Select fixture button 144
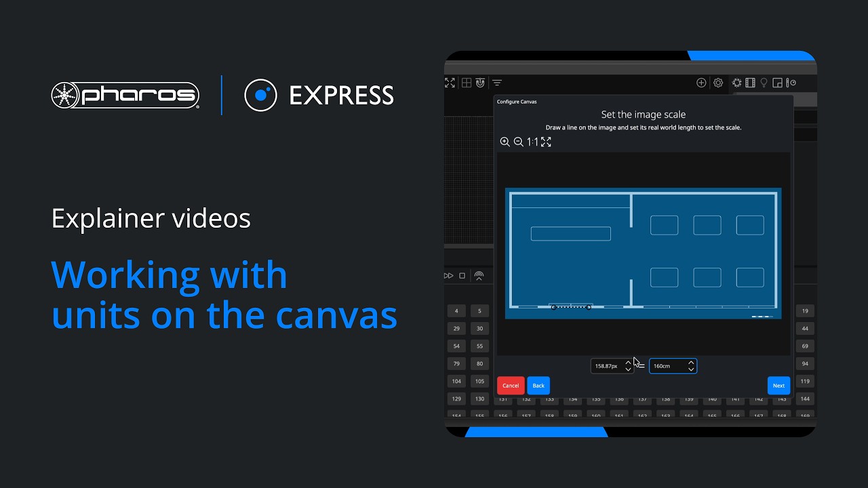The height and width of the screenshot is (488, 868). (805, 399)
